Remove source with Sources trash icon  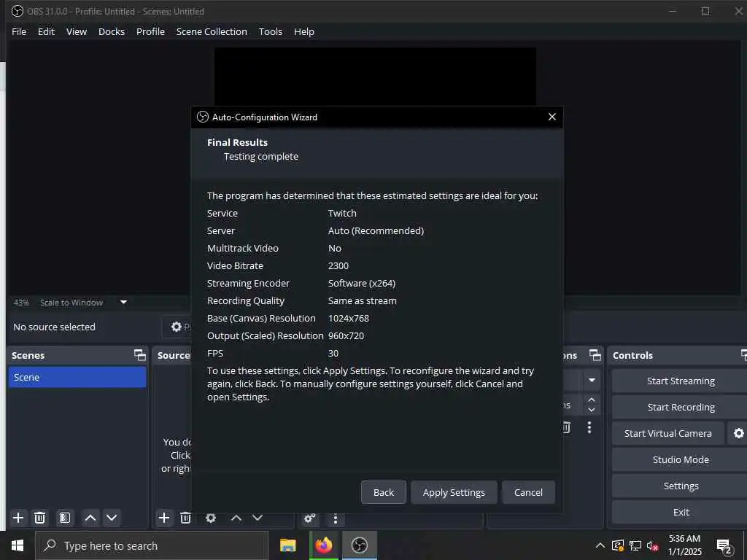pyautogui.click(x=185, y=518)
